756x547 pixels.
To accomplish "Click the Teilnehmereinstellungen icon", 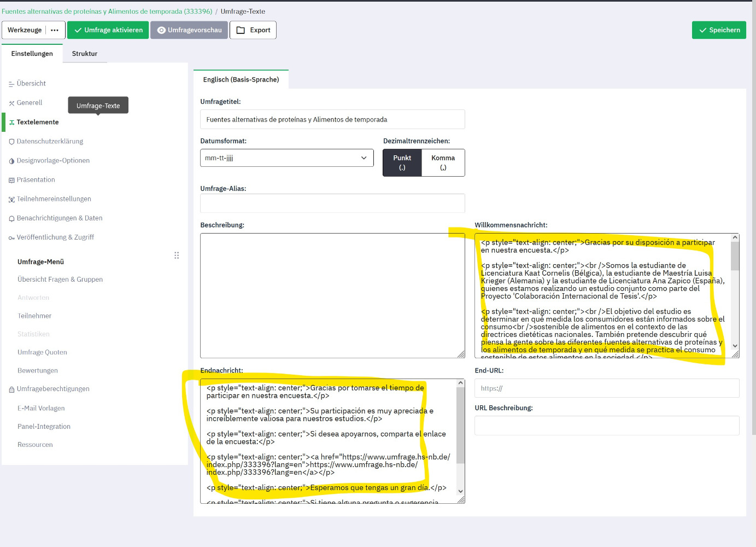I will tap(11, 200).
